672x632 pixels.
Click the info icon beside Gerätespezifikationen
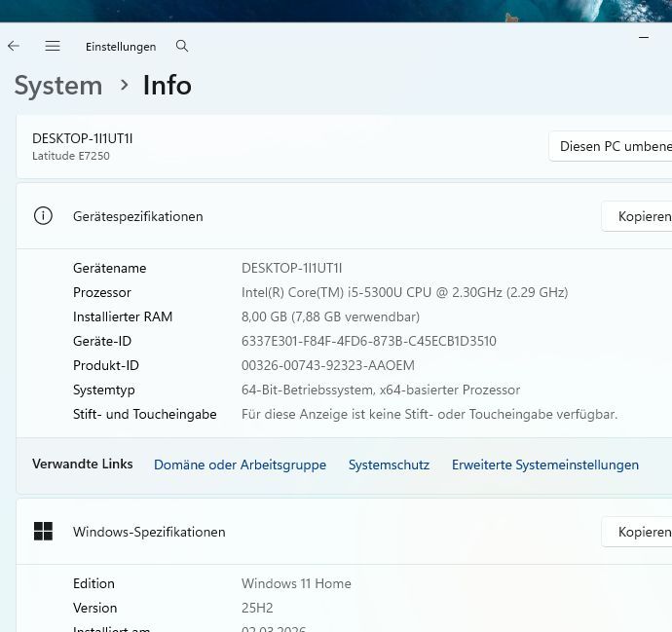[x=43, y=216]
